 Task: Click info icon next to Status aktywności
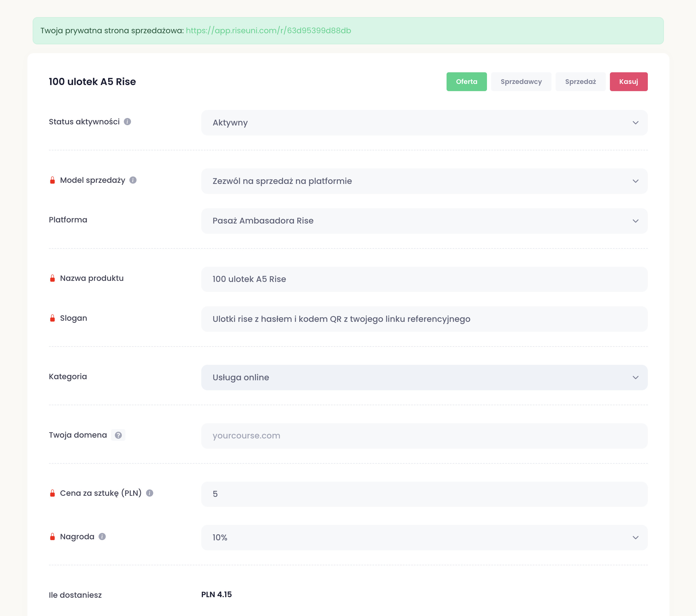[x=127, y=122]
